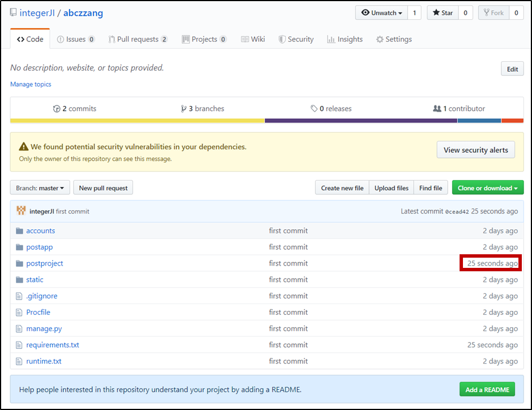
Task: Click the security warning triangle icon
Action: pos(23,147)
